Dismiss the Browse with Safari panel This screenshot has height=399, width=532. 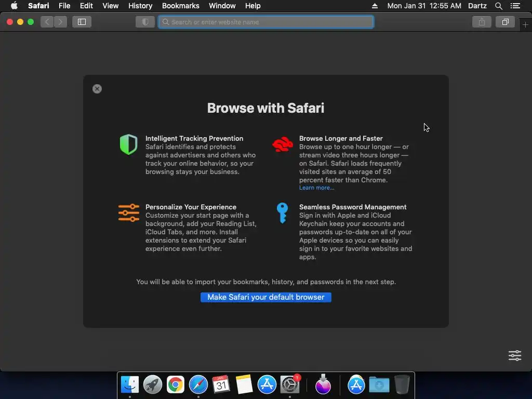pyautogui.click(x=97, y=89)
